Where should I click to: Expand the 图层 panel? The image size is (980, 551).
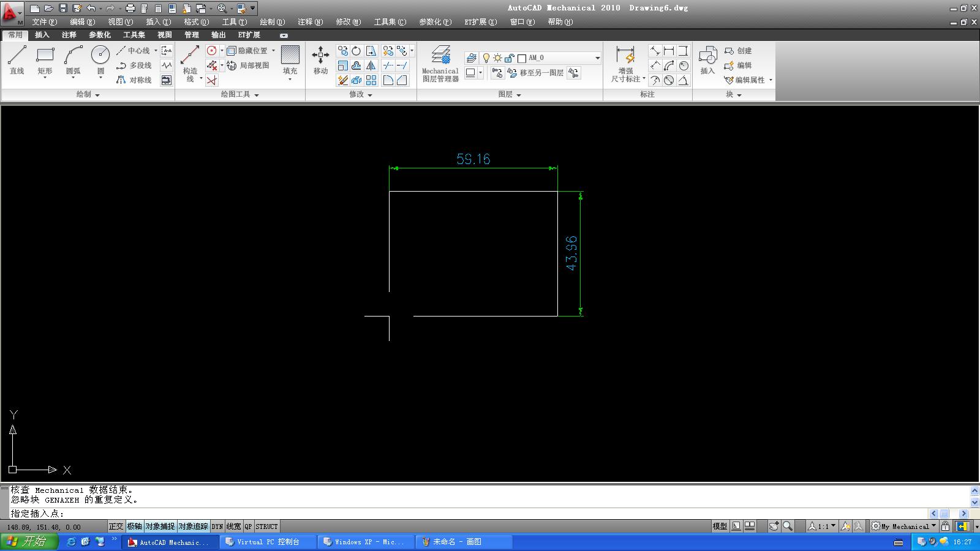click(510, 95)
